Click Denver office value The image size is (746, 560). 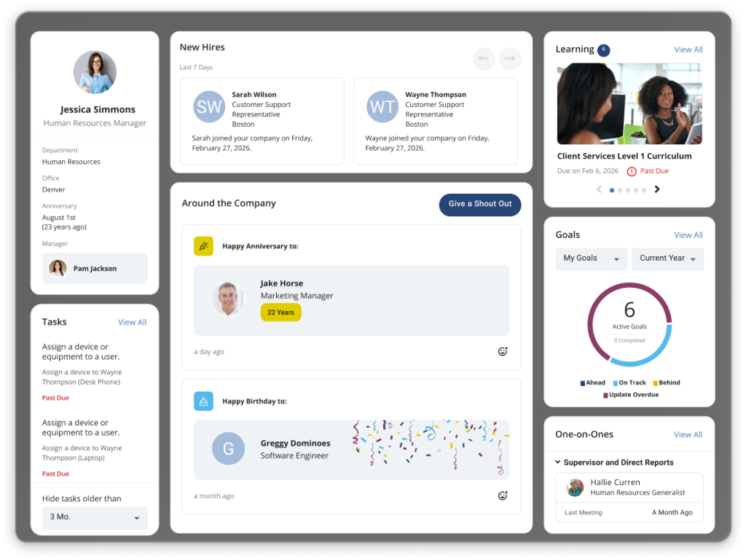click(x=53, y=189)
